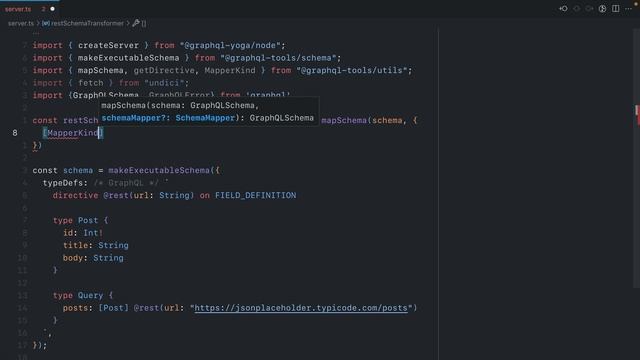Close the unsaved server.ts tab via its dot
The image size is (640, 360).
(52, 9)
